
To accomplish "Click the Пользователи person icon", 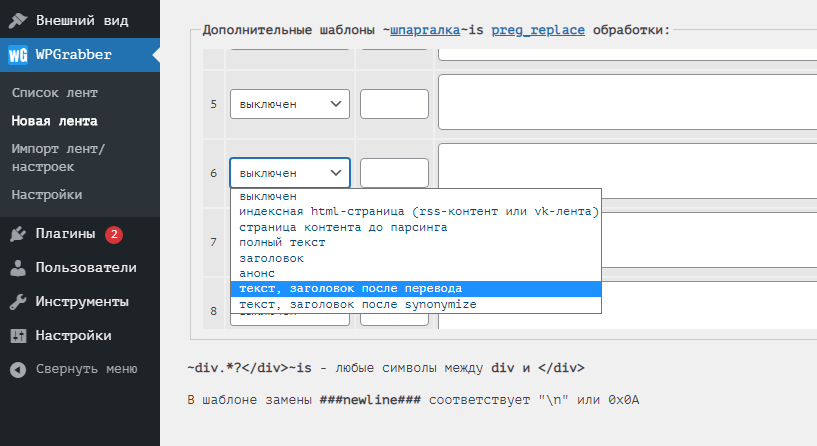I will click(18, 268).
